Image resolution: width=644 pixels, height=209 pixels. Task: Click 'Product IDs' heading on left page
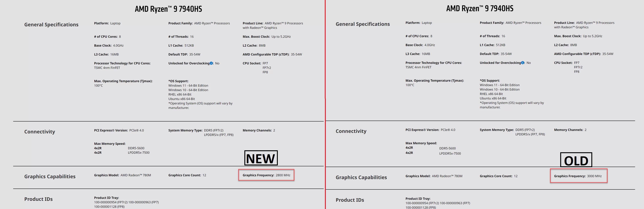(x=38, y=199)
